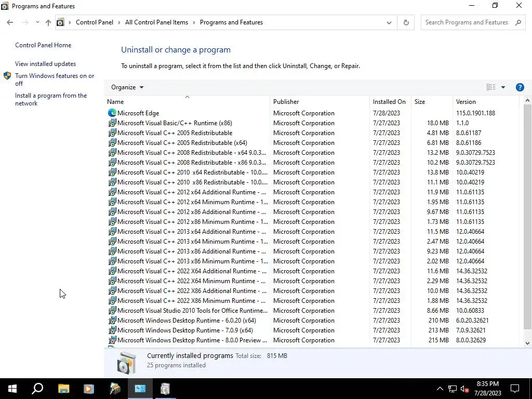Click the Change your view icon
The width and height of the screenshot is (532, 399).
click(x=491, y=87)
